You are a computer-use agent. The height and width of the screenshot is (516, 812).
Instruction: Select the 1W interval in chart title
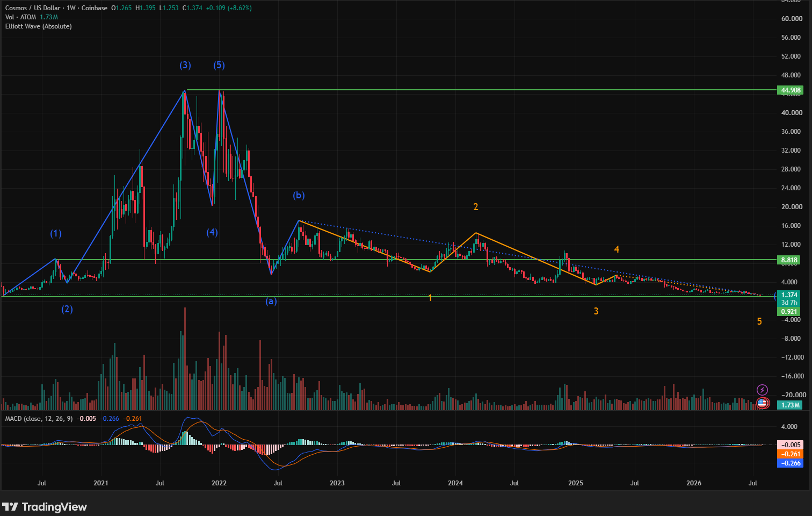(x=71, y=8)
